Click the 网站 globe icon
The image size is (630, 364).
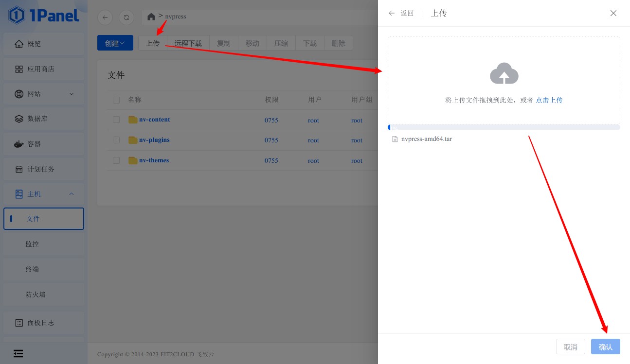[19, 94]
